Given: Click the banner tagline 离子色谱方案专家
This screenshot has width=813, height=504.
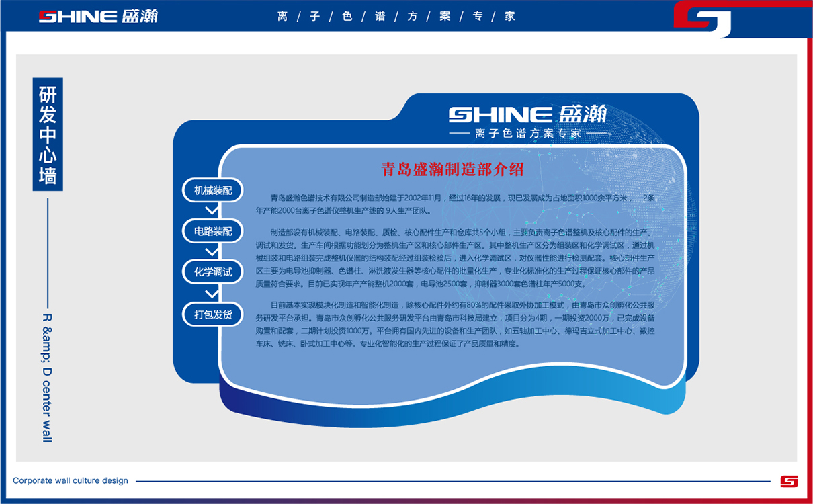Looking at the screenshot, I should point(396,16).
